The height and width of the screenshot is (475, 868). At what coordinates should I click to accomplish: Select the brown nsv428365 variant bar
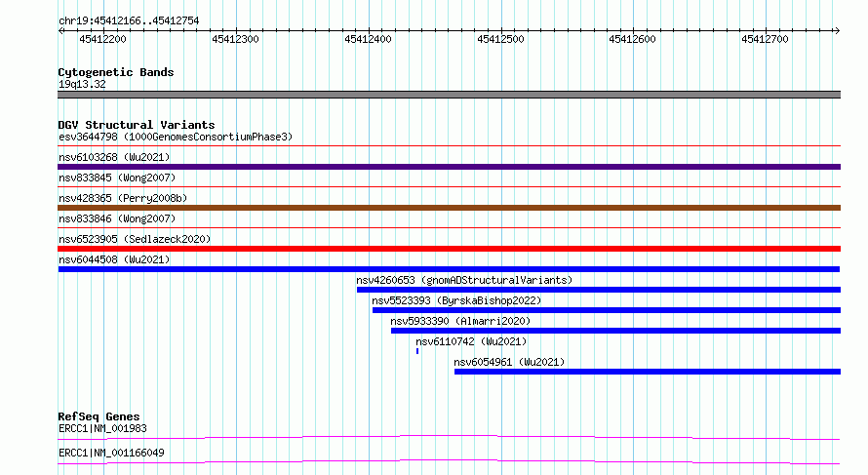[x=449, y=208]
